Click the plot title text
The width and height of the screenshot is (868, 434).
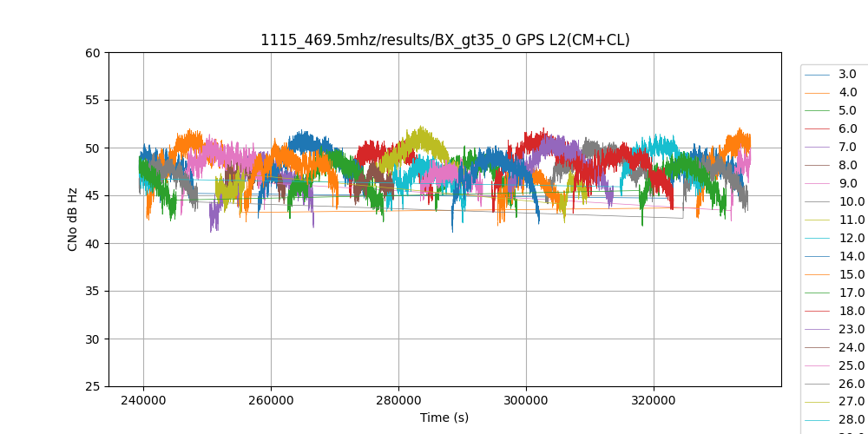[444, 40]
